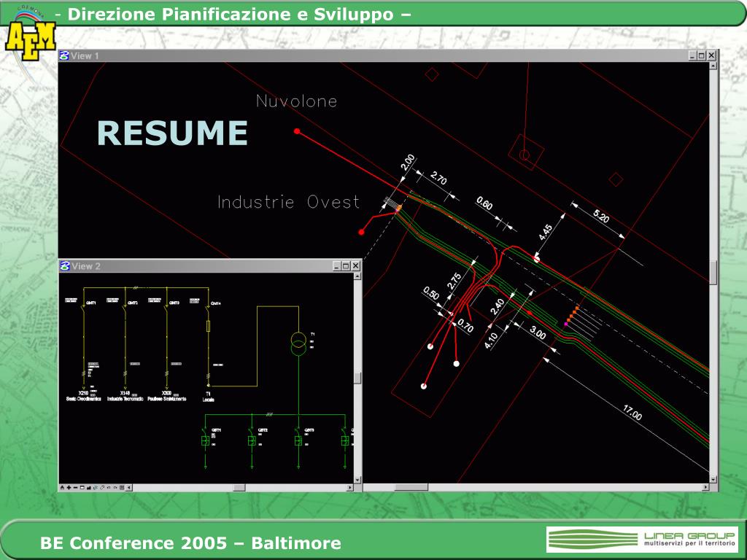Click the Industrie Ovest label
747x560 pixels.
pyautogui.click(x=288, y=202)
